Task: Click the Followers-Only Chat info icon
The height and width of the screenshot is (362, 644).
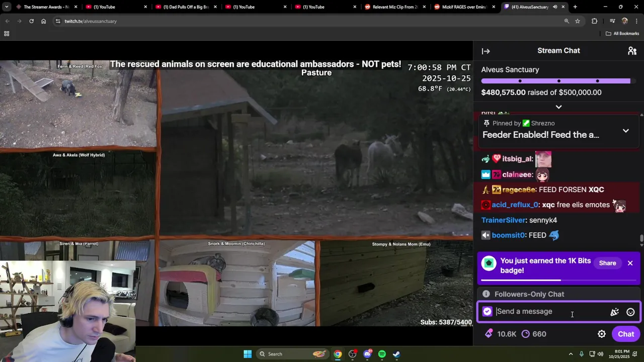Action: (486, 294)
